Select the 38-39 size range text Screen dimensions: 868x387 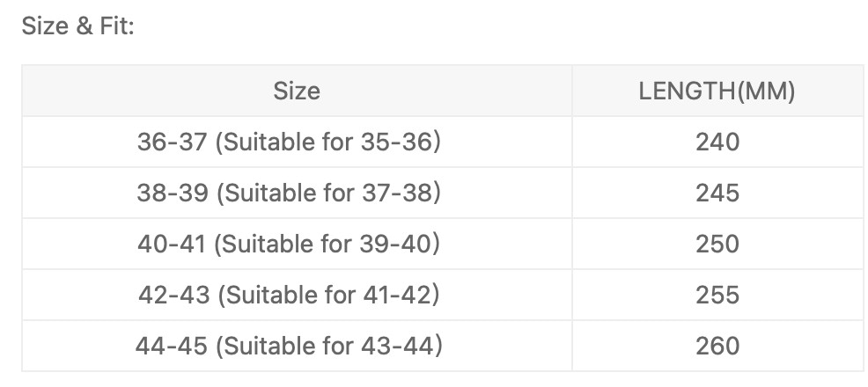[172, 193]
